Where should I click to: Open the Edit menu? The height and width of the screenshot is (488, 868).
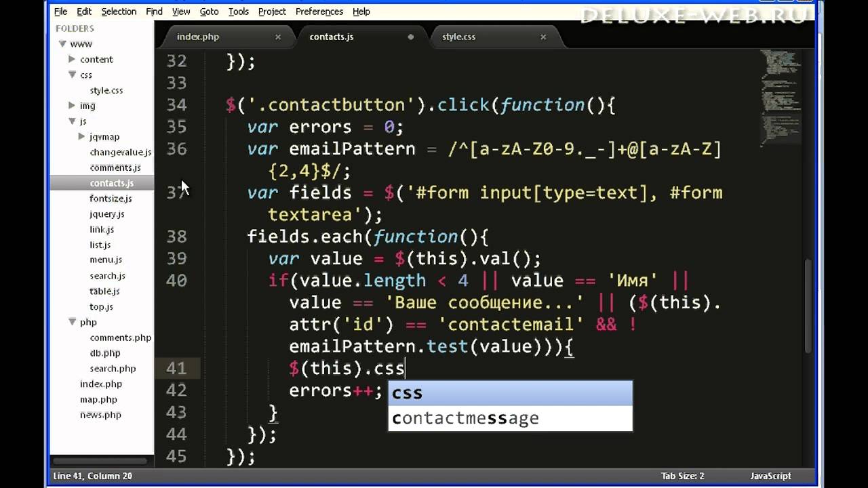(84, 12)
